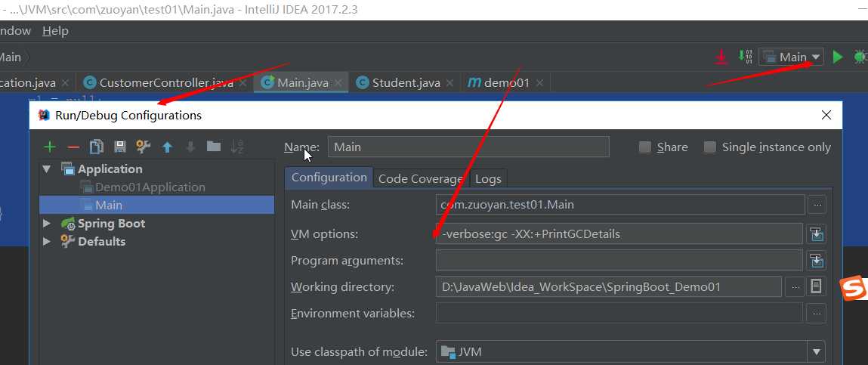This screenshot has width=868, height=365.
Task: Open the Use classpath of module dropdown
Action: pos(816,351)
